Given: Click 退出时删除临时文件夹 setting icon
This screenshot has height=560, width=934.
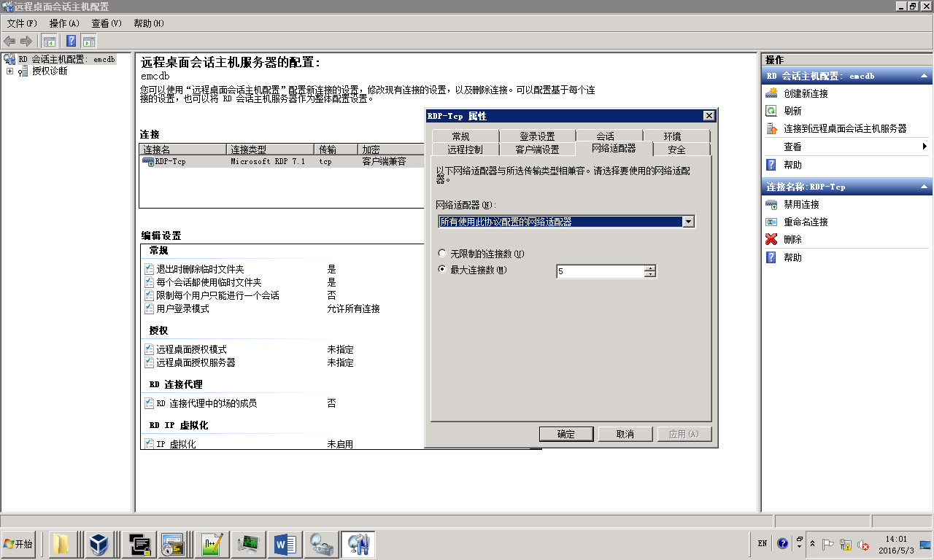Looking at the screenshot, I should point(149,269).
